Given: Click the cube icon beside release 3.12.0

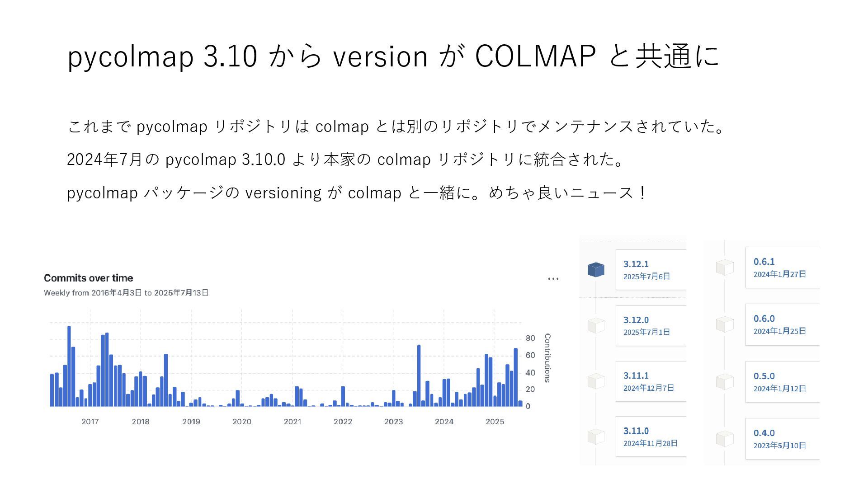Looking at the screenshot, I should [596, 325].
